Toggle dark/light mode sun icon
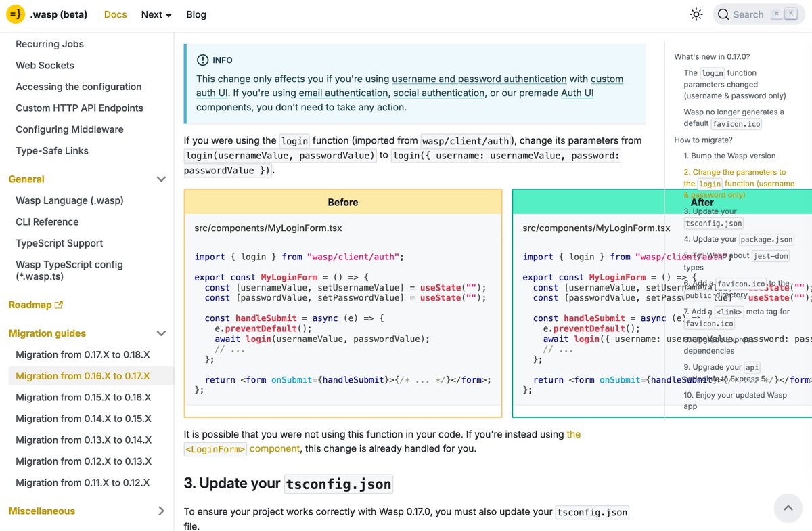This screenshot has width=812, height=531. tap(696, 14)
